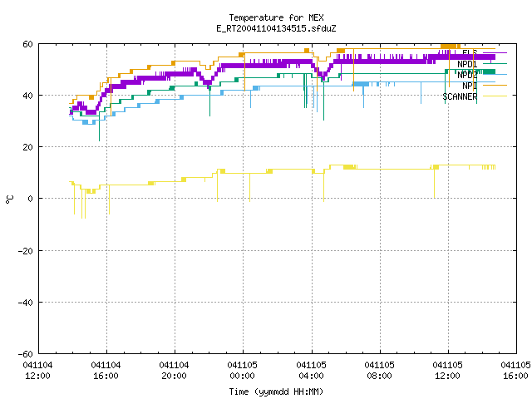Click the "Time (yymmdd HH:MM)" axis title
This screenshot has height=399, width=532.
pyautogui.click(x=276, y=392)
